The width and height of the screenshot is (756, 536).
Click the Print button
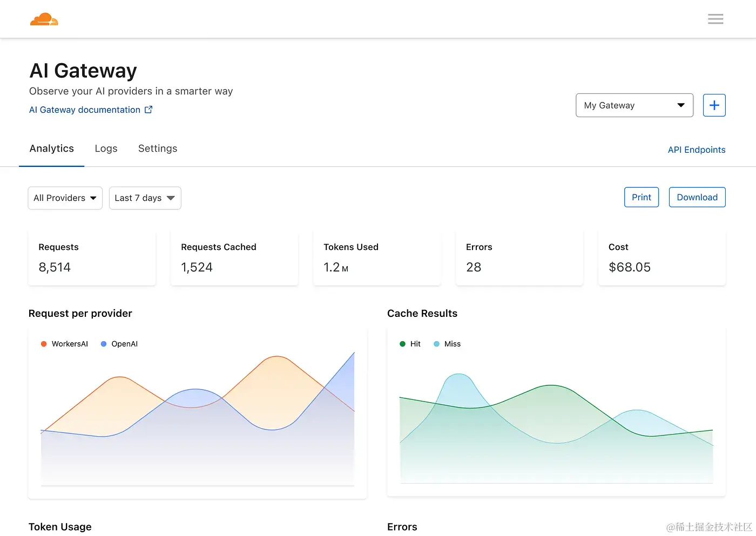[642, 197]
